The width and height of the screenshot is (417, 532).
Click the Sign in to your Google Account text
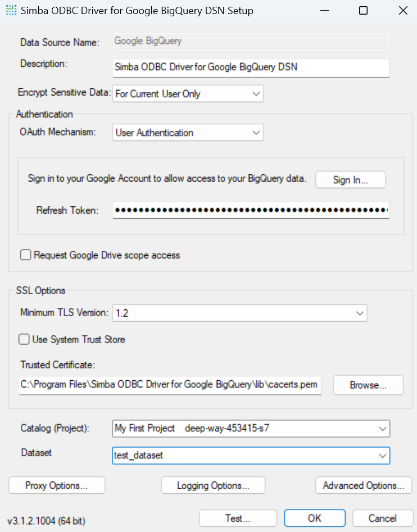click(x=167, y=178)
